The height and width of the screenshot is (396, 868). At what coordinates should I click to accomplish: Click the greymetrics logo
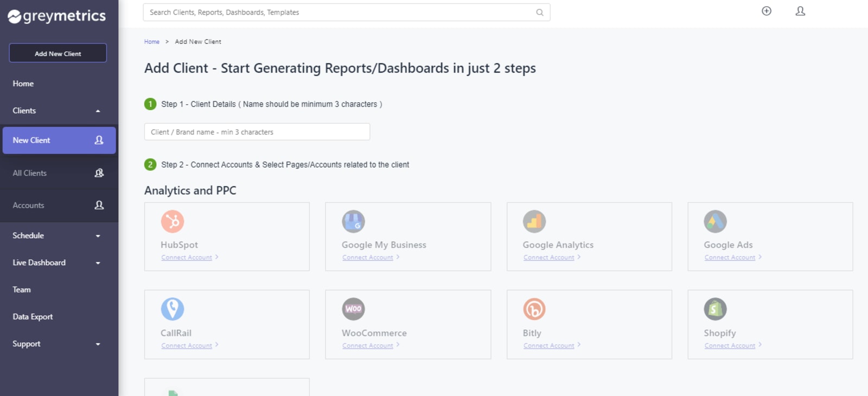point(57,16)
